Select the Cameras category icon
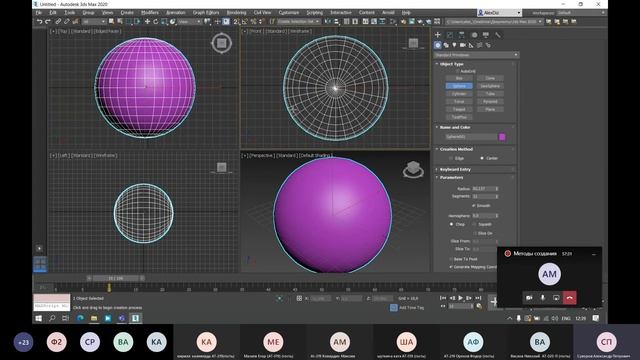 coord(463,45)
